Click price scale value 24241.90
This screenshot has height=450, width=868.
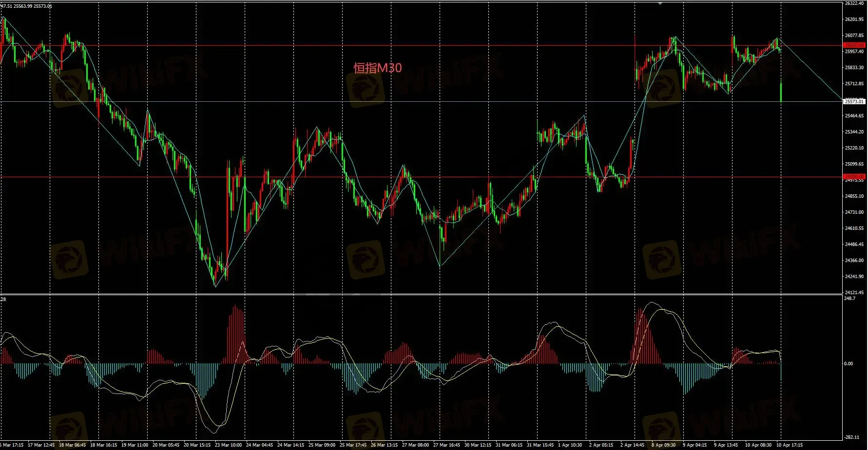click(x=854, y=277)
